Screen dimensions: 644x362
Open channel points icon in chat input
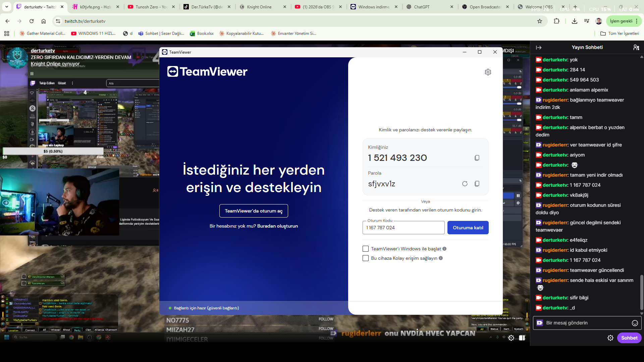[540, 323]
